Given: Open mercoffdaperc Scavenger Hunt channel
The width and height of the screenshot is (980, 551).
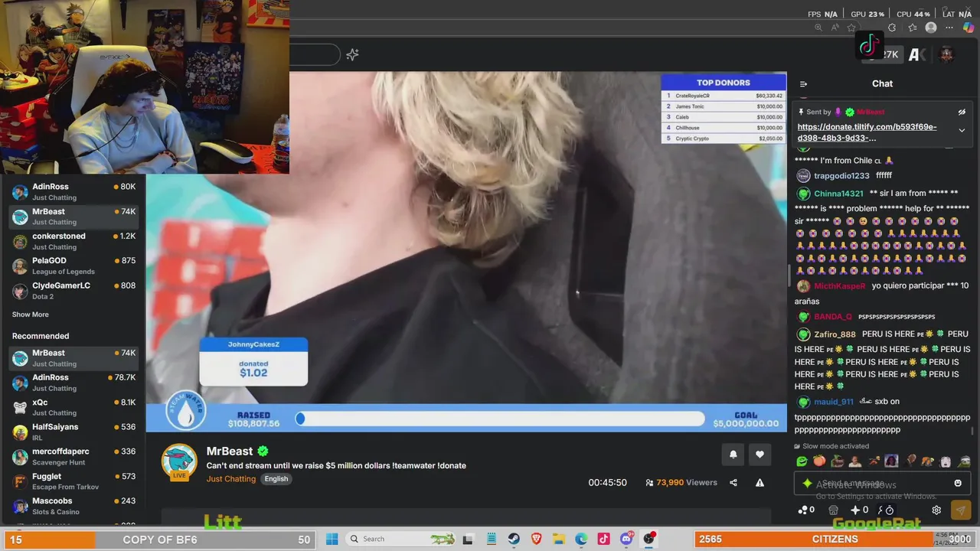Looking at the screenshot, I should pyautogui.click(x=73, y=456).
